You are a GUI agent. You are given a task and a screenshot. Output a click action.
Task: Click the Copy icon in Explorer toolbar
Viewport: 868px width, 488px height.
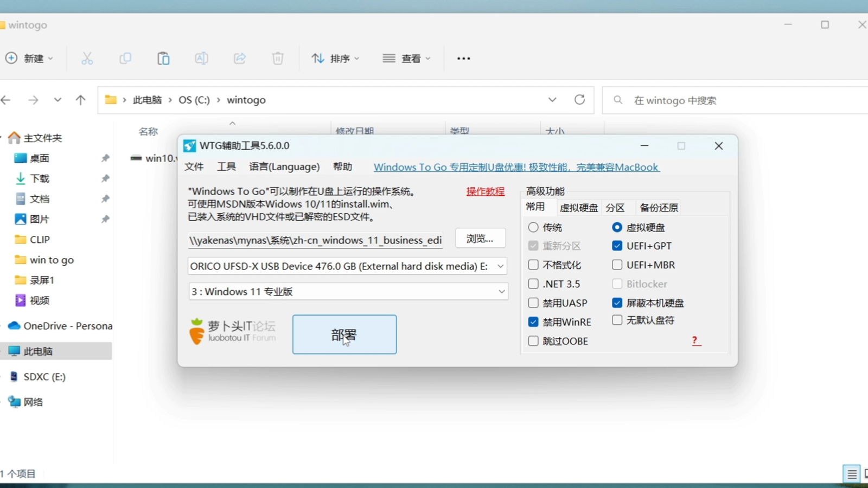[x=125, y=59]
